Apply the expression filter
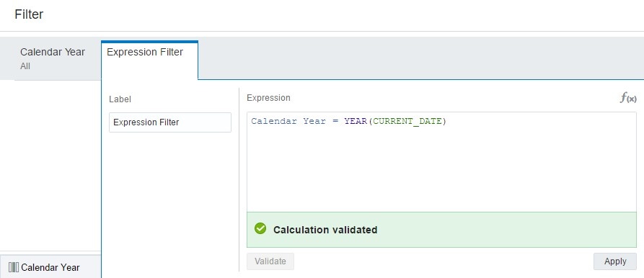The width and height of the screenshot is (644, 278). (x=615, y=261)
